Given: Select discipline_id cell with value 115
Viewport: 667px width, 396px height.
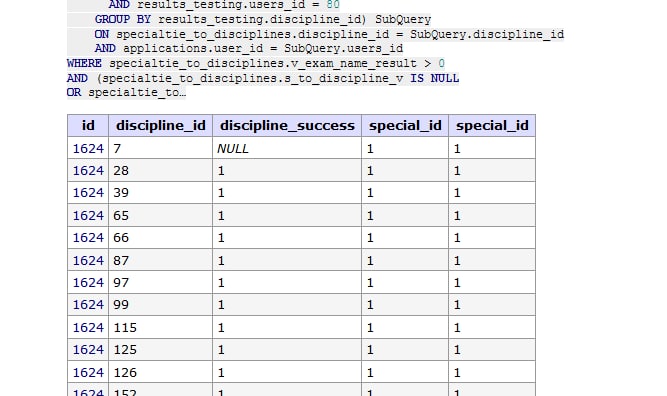Looking at the screenshot, I should pyautogui.click(x=160, y=327).
